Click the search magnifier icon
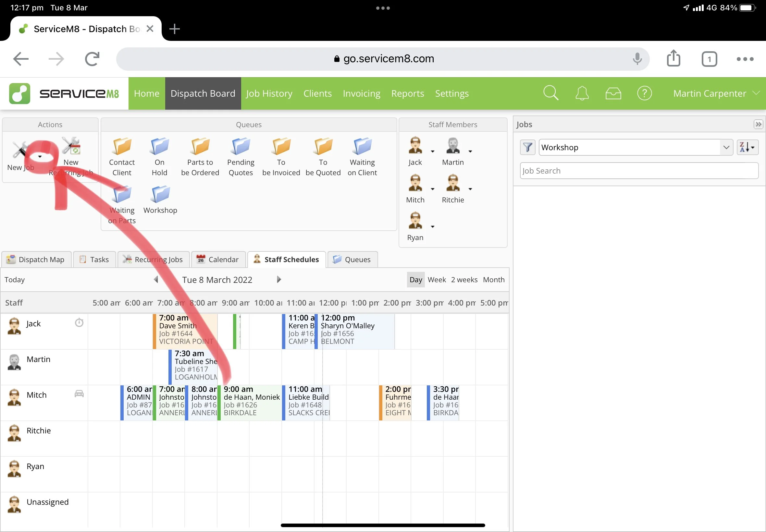766x532 pixels. point(550,93)
